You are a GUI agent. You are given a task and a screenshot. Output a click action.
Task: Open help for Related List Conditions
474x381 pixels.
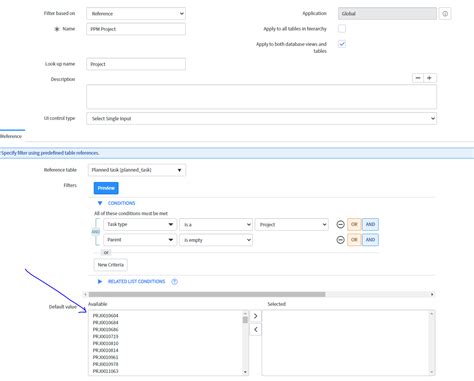pyautogui.click(x=174, y=282)
